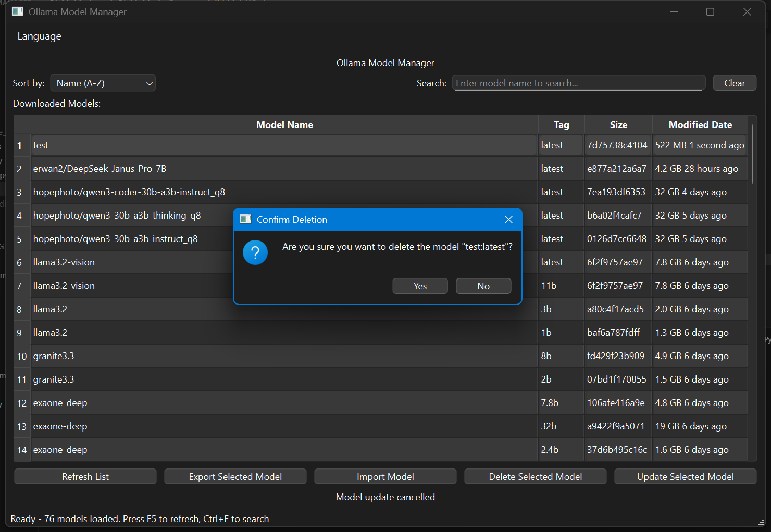771x532 pixels.
Task: Click the 11b tag cell
Action: click(561, 286)
